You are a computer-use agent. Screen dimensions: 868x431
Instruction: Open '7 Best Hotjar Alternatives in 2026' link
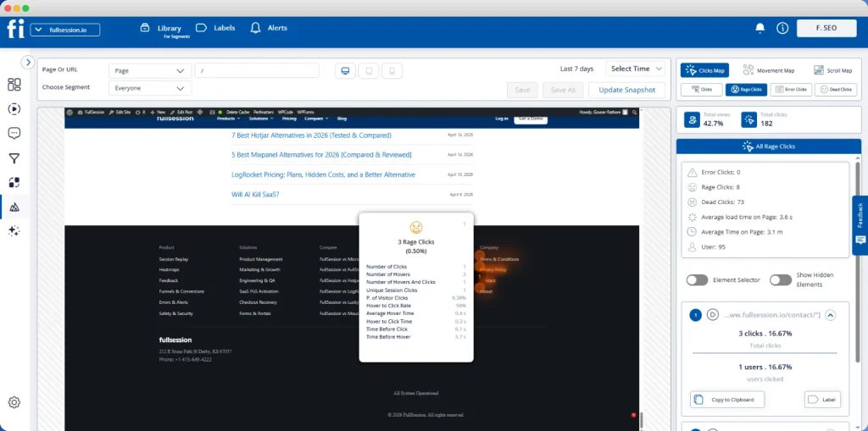coord(311,135)
